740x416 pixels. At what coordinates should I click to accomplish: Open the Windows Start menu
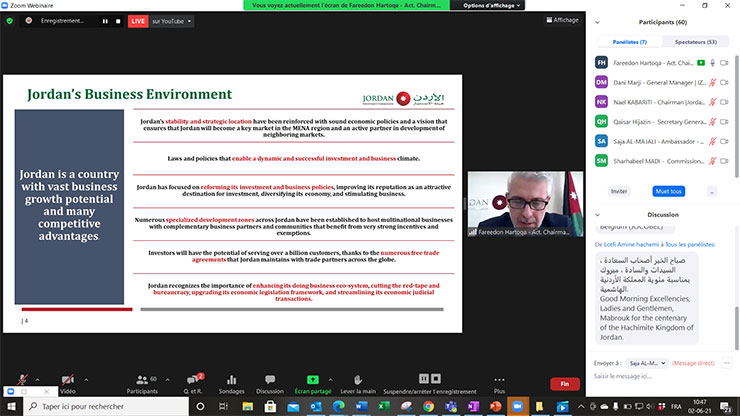(11, 406)
